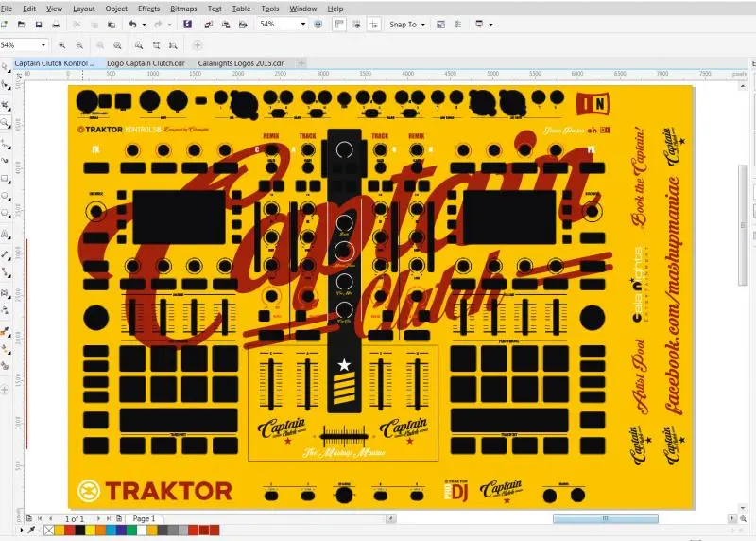The height and width of the screenshot is (541, 756).
Task: Open the Page 1 tab
Action: (144, 519)
